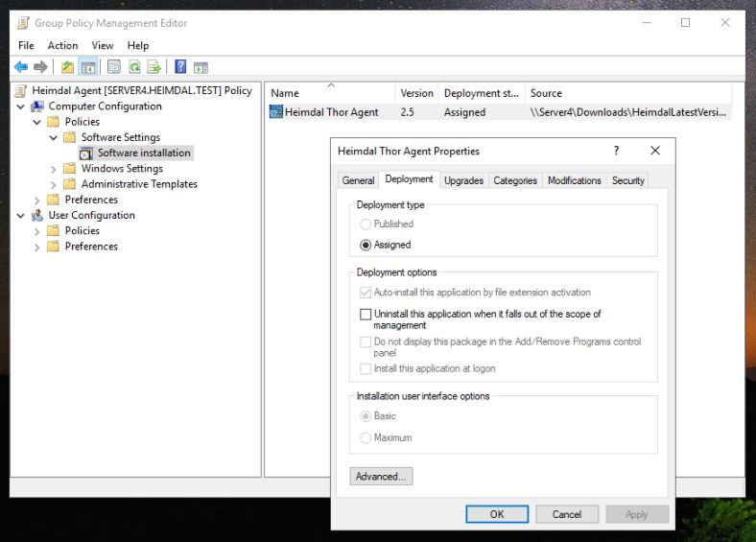756x542 pixels.
Task: Click the Windows Settings folder icon
Action: pyautogui.click(x=70, y=168)
